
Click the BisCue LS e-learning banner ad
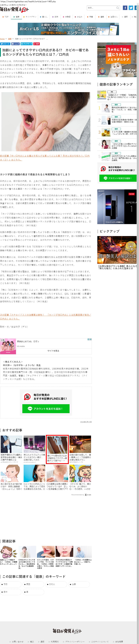tap(68, 29)
